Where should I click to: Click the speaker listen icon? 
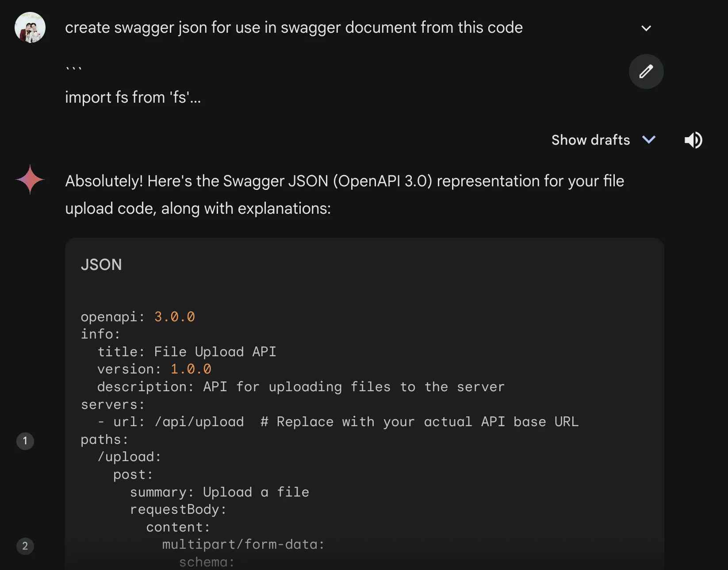tap(693, 140)
